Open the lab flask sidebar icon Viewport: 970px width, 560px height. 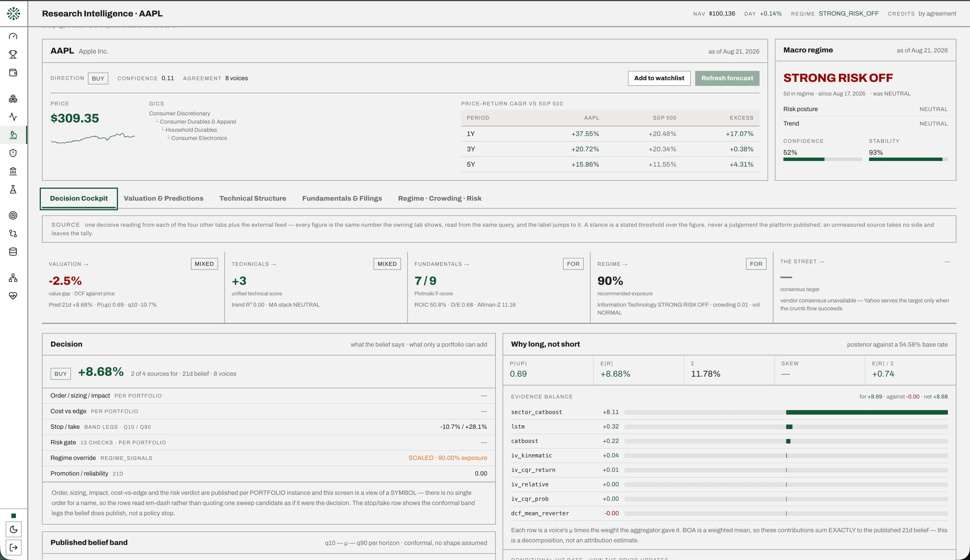pos(13,189)
